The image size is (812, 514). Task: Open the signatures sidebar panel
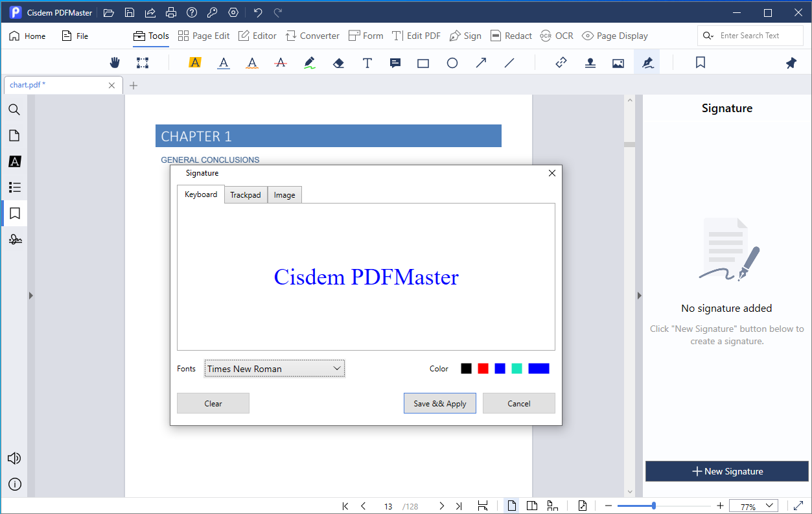tap(14, 239)
